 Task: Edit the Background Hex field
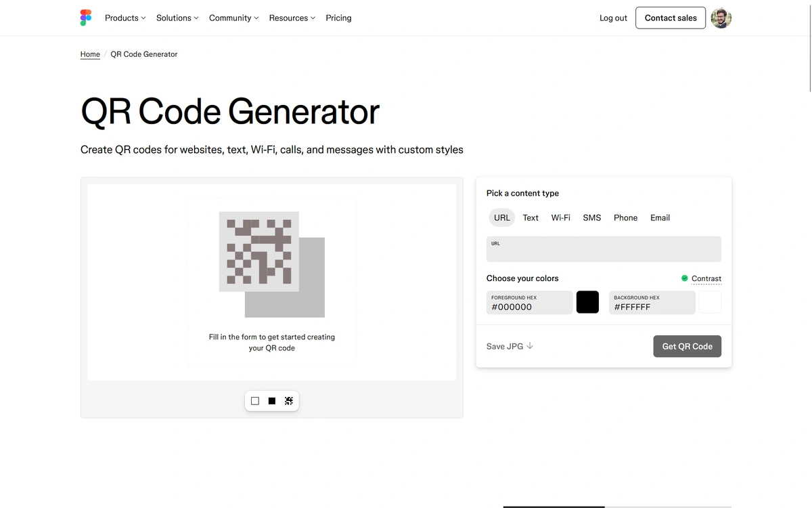point(652,303)
